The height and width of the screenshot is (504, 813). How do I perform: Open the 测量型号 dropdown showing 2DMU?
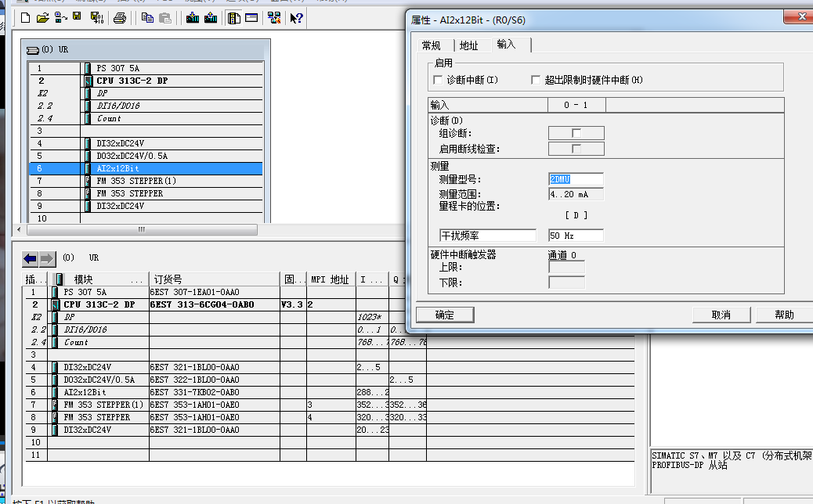(x=576, y=179)
